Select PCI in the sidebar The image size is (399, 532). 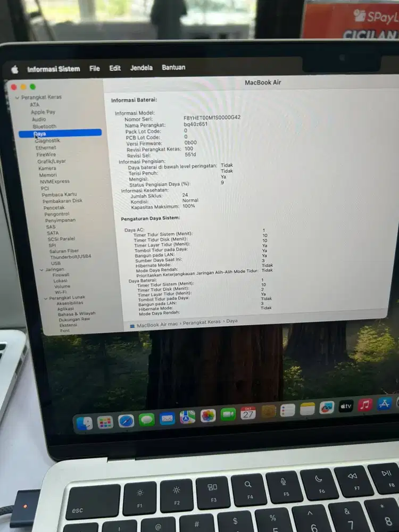[x=45, y=188]
